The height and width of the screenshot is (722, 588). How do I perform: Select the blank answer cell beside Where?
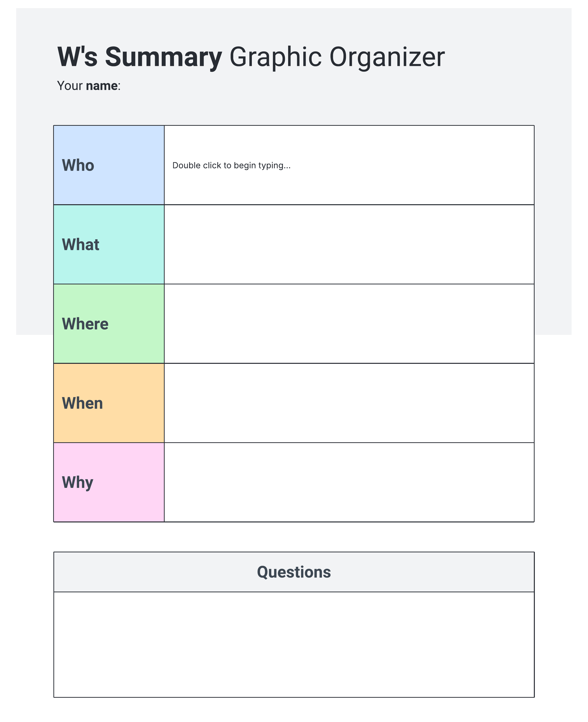[349, 324]
